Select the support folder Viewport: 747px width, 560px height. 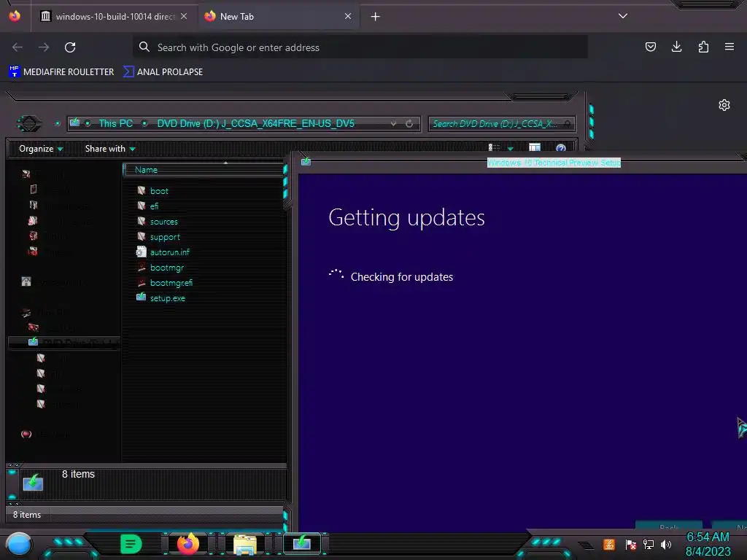[x=165, y=237]
